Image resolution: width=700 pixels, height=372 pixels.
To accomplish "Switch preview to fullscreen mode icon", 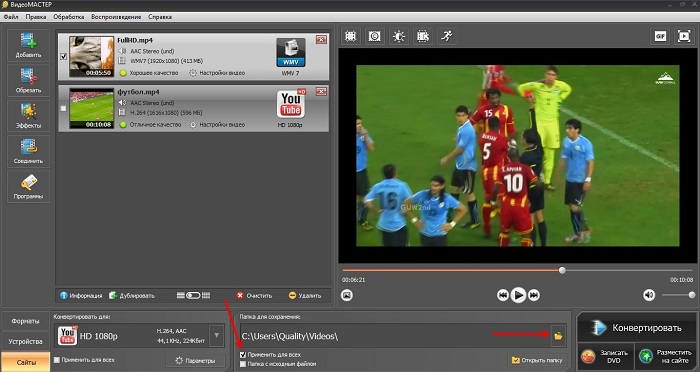I will click(684, 36).
